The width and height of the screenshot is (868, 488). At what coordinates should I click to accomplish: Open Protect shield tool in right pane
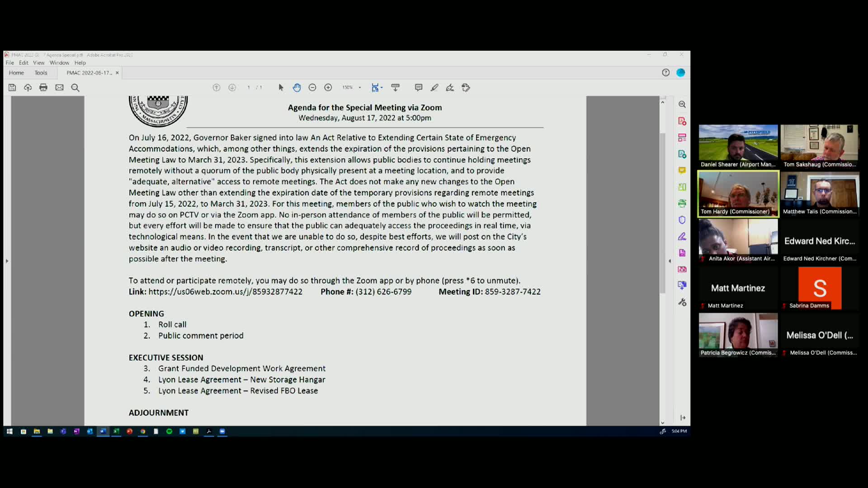[x=682, y=220]
